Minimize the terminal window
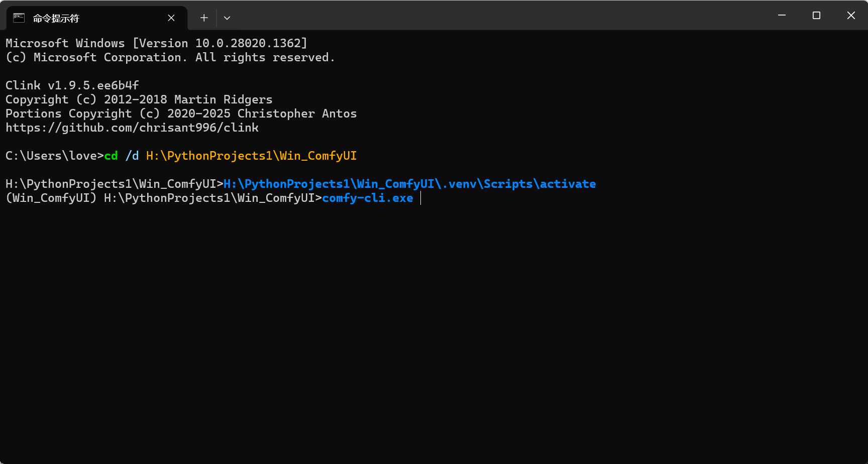The image size is (868, 464). click(x=782, y=15)
